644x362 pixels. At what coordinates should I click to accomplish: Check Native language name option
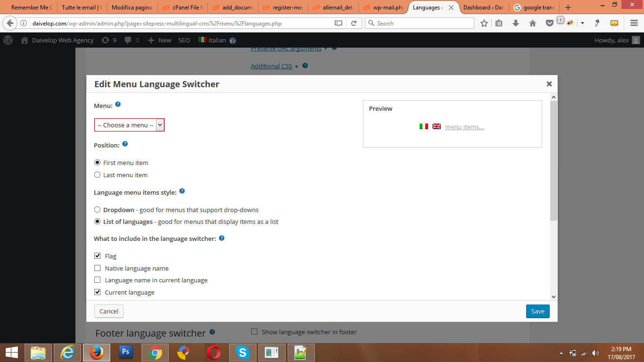(x=98, y=268)
